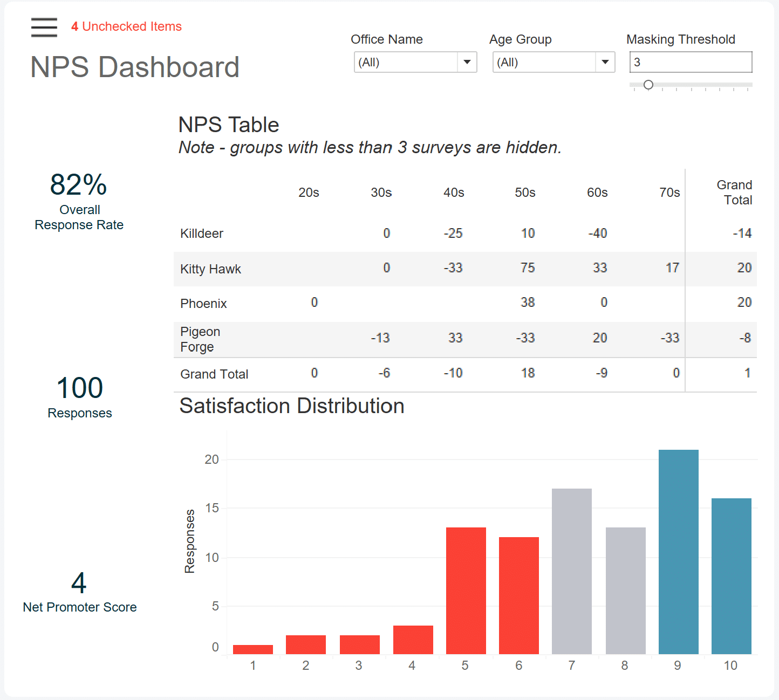
Task: Select the 50s column header
Action: click(525, 193)
